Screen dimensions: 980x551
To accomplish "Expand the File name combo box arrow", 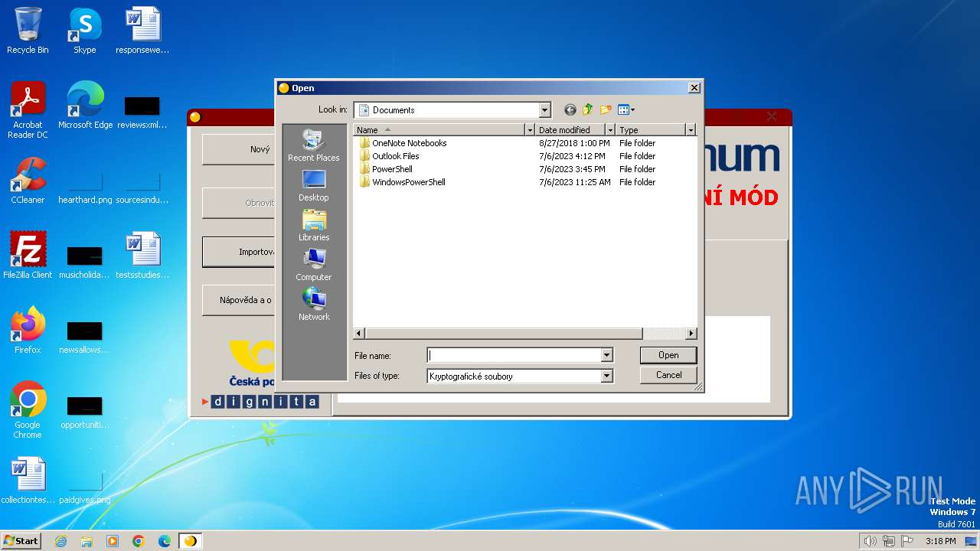I will point(606,355).
